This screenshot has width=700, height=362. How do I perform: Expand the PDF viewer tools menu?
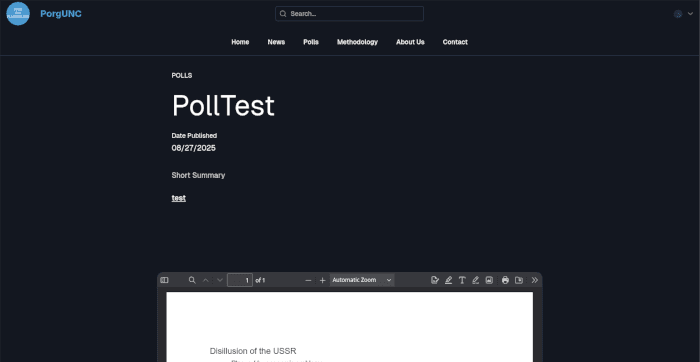coord(535,280)
